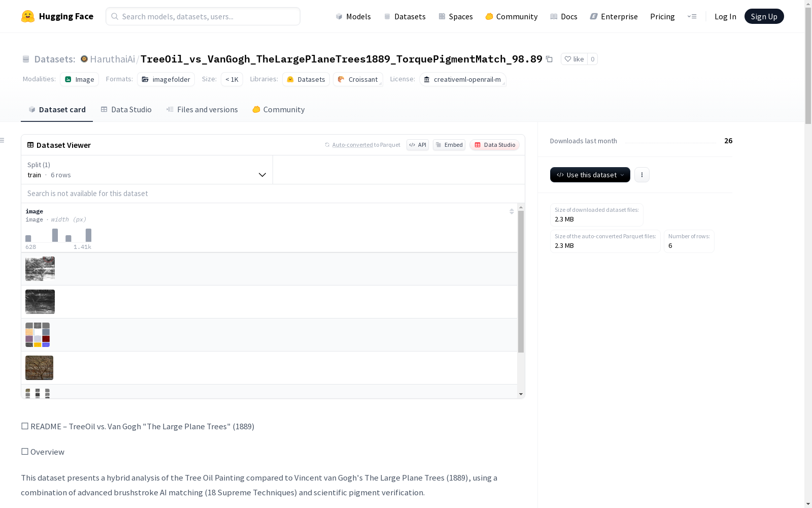Click the downloads last month value 26
Image resolution: width=812 pixels, height=508 pixels.
pos(728,141)
